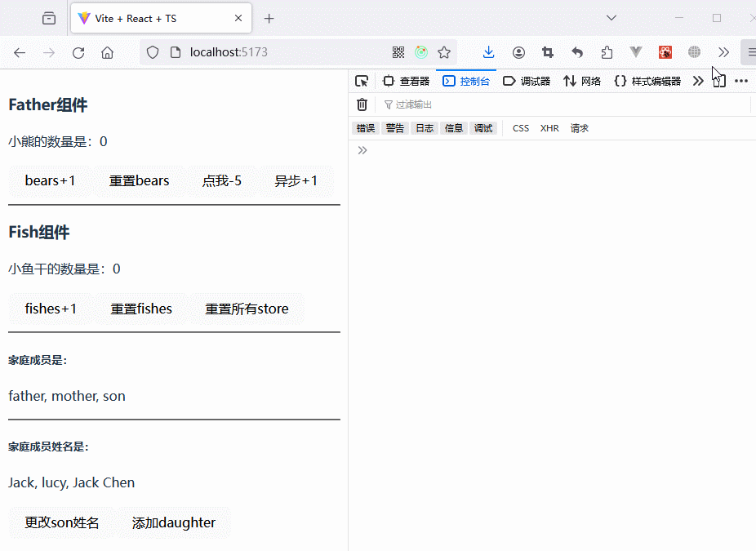Clear console output with trash icon
756x551 pixels.
[x=362, y=104]
